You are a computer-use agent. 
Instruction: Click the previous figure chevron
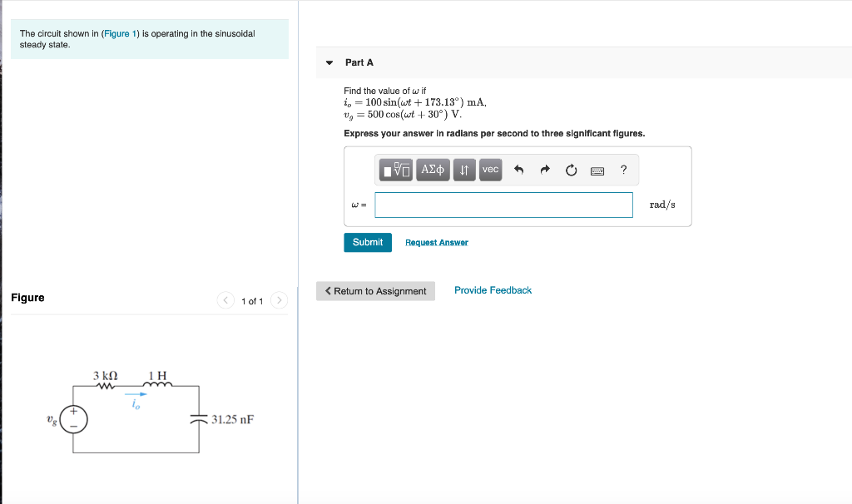225,300
